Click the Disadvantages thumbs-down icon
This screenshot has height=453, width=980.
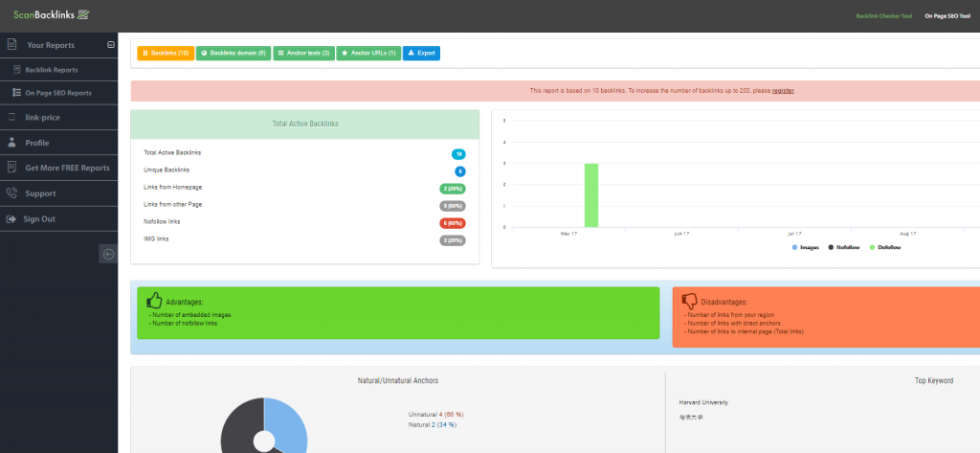(689, 301)
